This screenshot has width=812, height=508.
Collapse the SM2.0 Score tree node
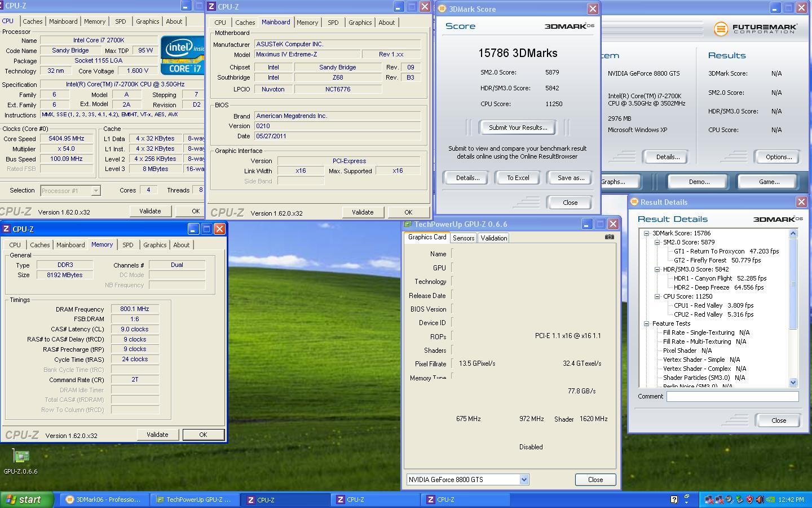click(x=657, y=242)
